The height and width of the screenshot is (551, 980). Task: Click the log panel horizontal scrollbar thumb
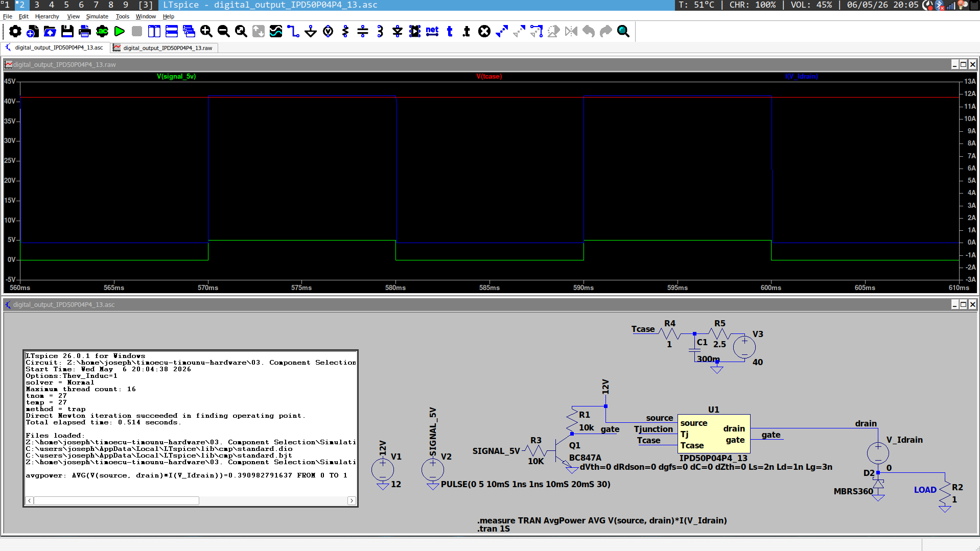[x=116, y=501]
